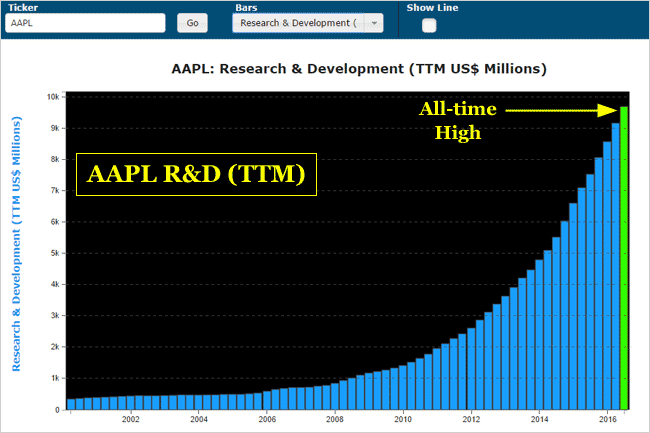Image resolution: width=650 pixels, height=433 pixels.
Task: Click the 8k y-axis label
Action: 55,160
